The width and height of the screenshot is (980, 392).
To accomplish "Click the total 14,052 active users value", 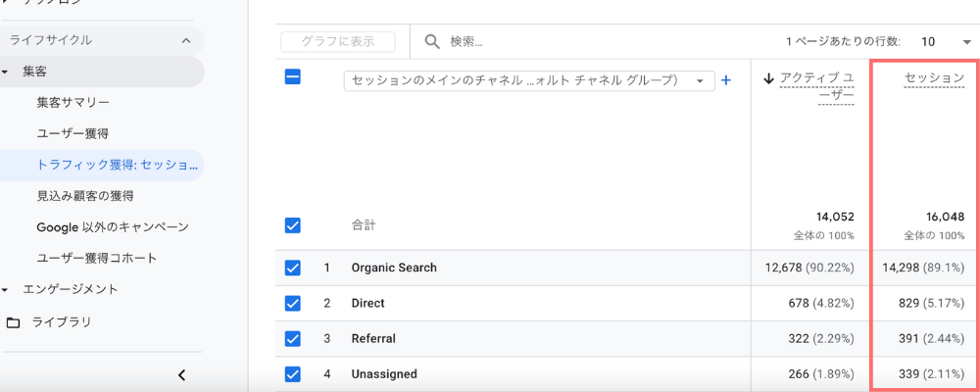I will pyautogui.click(x=835, y=217).
